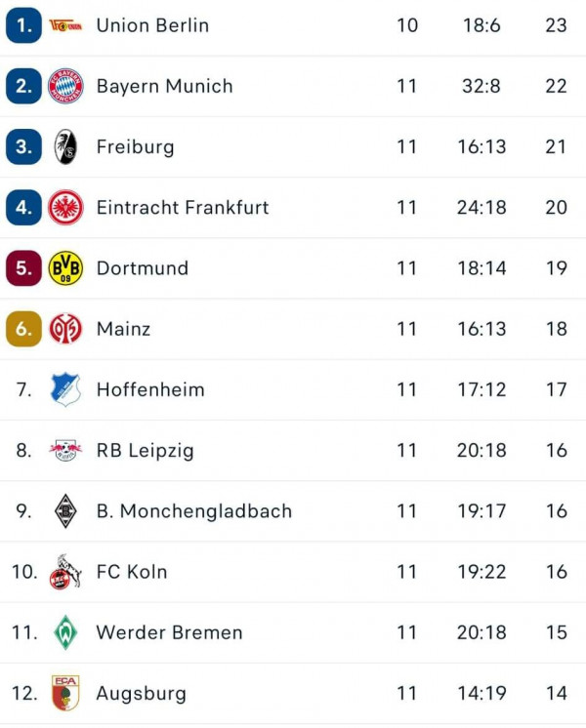This screenshot has width=586, height=728.
Task: Click the gold position 6 badge
Action: click(x=23, y=329)
